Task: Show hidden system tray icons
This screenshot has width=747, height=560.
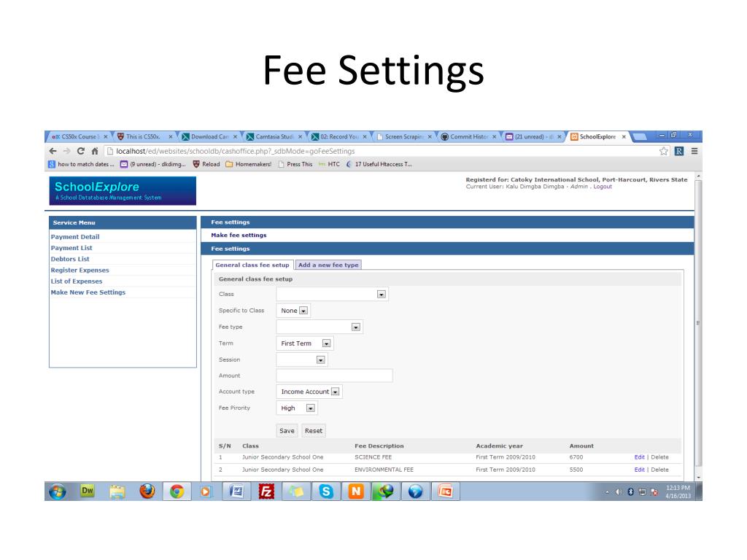Action: point(607,492)
